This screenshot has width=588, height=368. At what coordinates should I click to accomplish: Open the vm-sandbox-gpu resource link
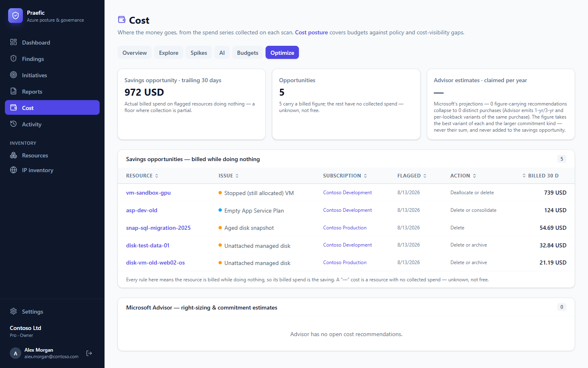tap(149, 193)
